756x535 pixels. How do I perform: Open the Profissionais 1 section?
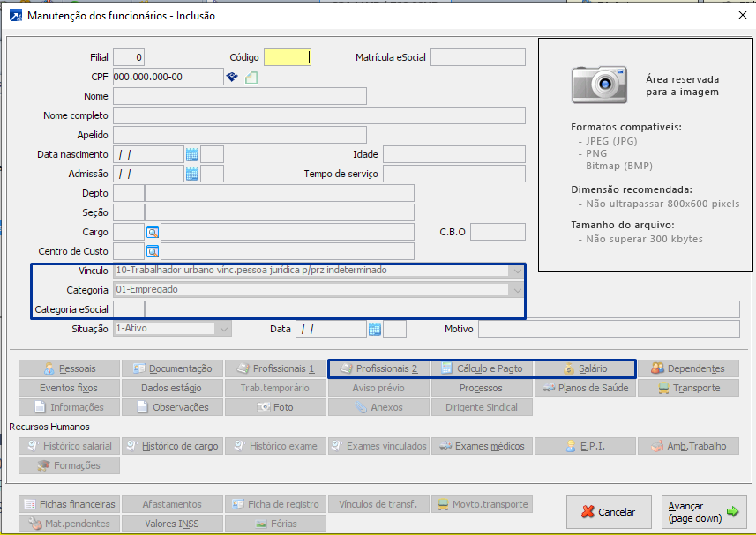275,368
